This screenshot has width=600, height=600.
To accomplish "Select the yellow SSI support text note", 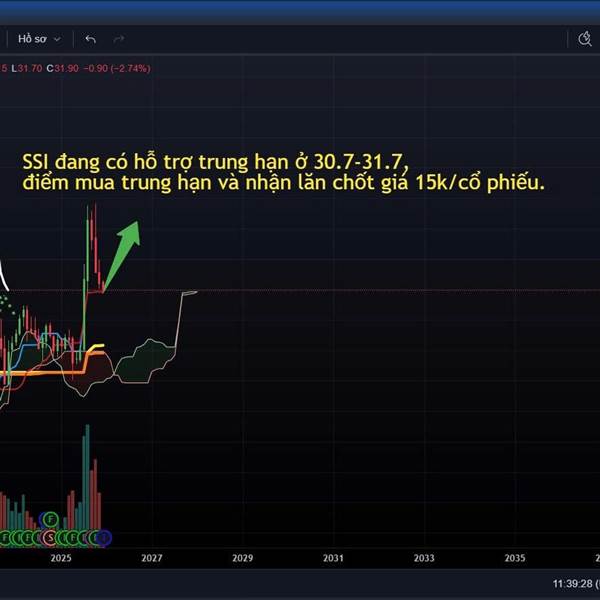I will (284, 173).
